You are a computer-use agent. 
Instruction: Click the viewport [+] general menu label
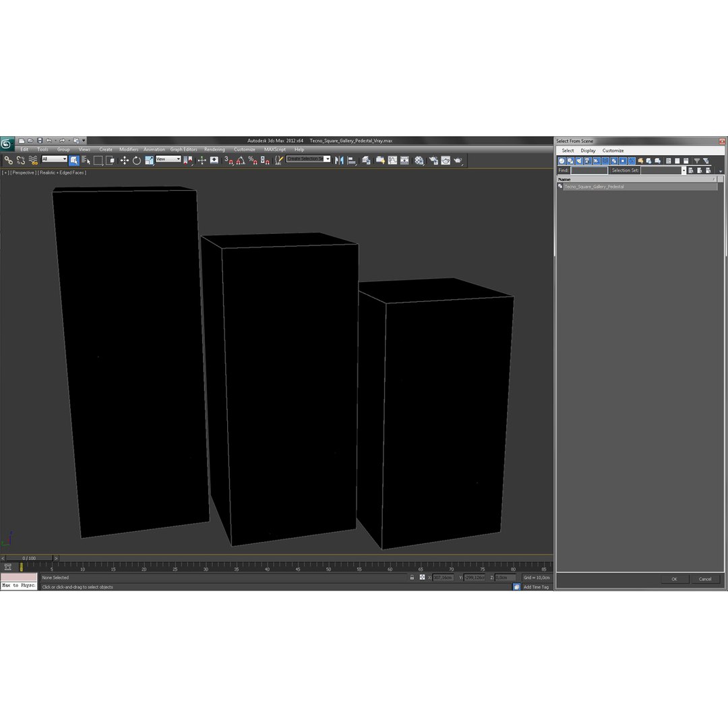coord(5,173)
